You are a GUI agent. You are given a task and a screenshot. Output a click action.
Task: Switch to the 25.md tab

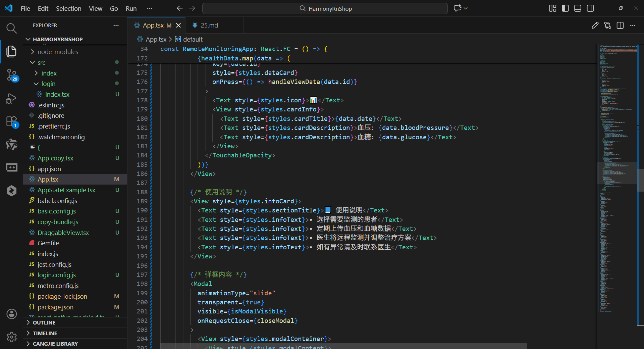(214, 26)
